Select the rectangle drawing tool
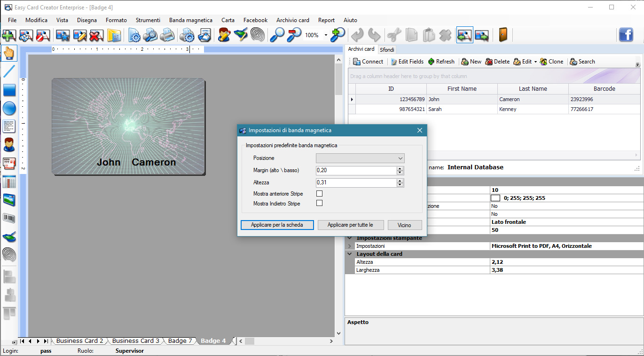 [9, 90]
